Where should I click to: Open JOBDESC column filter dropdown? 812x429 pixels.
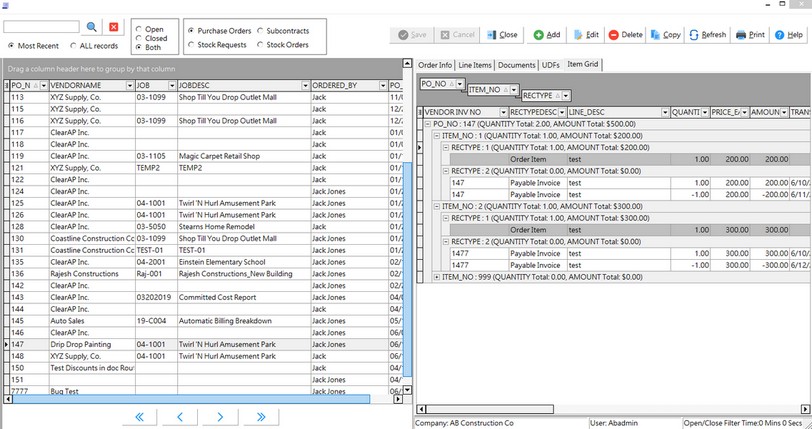point(306,85)
